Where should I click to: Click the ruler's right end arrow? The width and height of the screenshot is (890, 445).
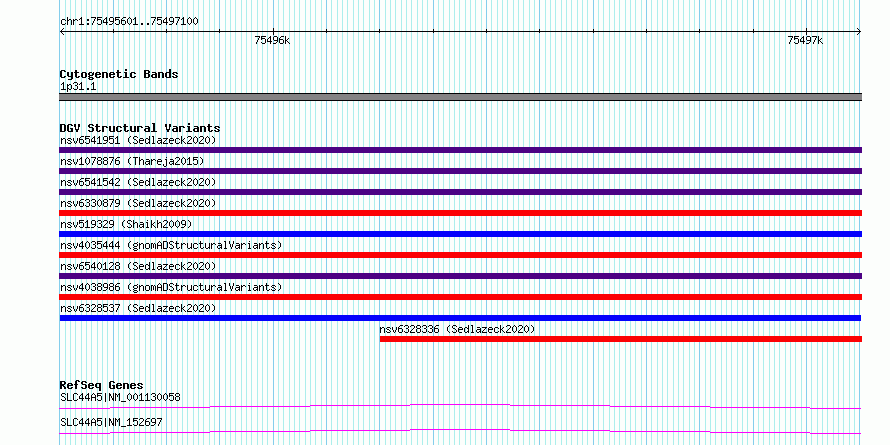pyautogui.click(x=859, y=31)
